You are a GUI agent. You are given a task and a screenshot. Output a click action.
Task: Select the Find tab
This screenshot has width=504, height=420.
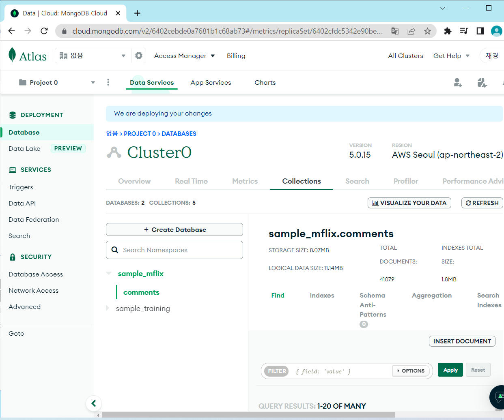[278, 296]
